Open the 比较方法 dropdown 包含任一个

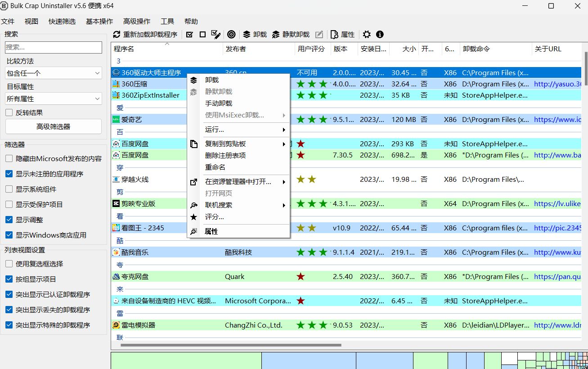click(x=54, y=73)
